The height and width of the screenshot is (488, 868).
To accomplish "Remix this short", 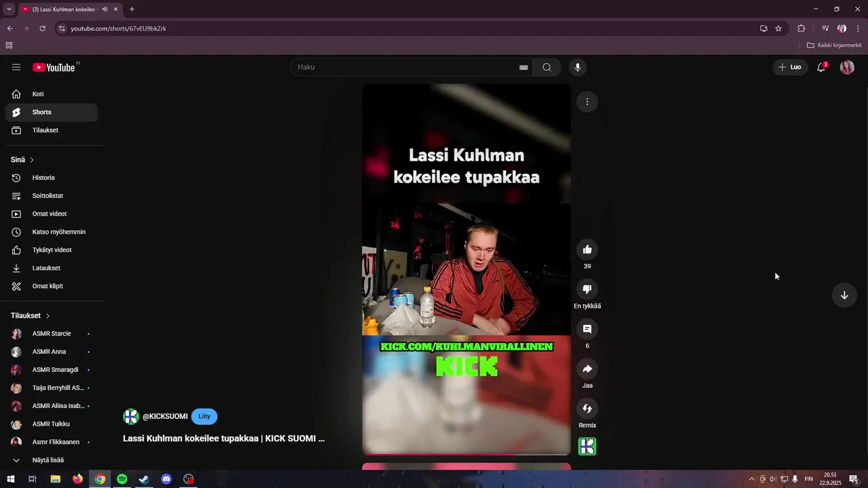I will coord(587,409).
